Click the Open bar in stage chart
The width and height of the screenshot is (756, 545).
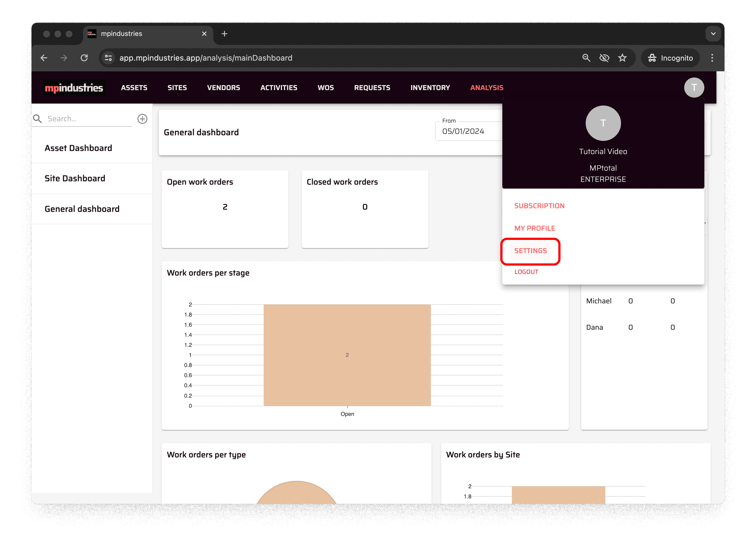tap(347, 355)
